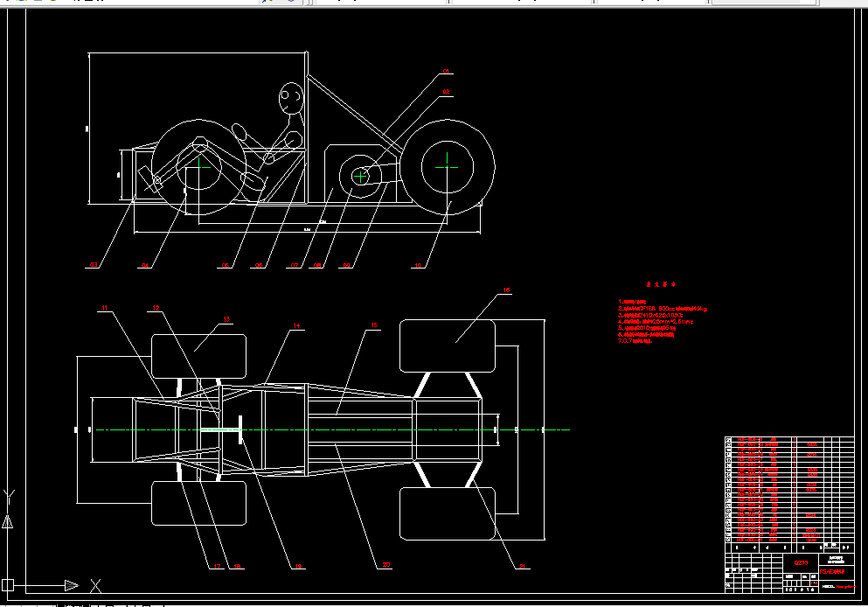Select part balloon label 21

coord(522,566)
